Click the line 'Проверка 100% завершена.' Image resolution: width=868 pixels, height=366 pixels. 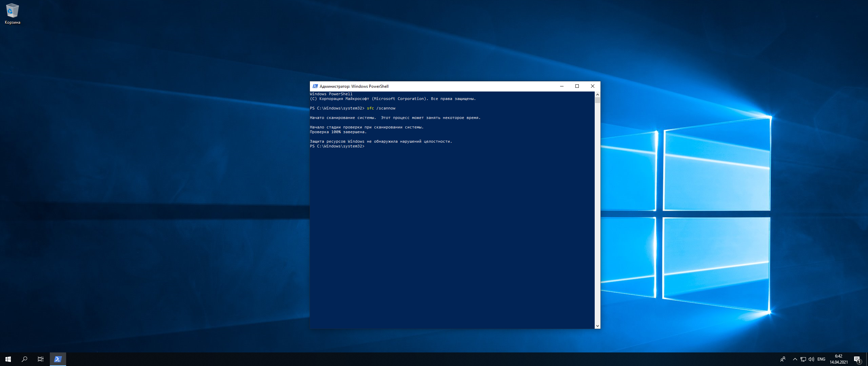point(338,132)
